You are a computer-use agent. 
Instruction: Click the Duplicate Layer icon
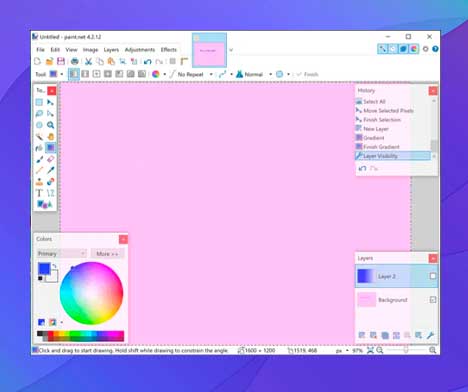coord(385,335)
